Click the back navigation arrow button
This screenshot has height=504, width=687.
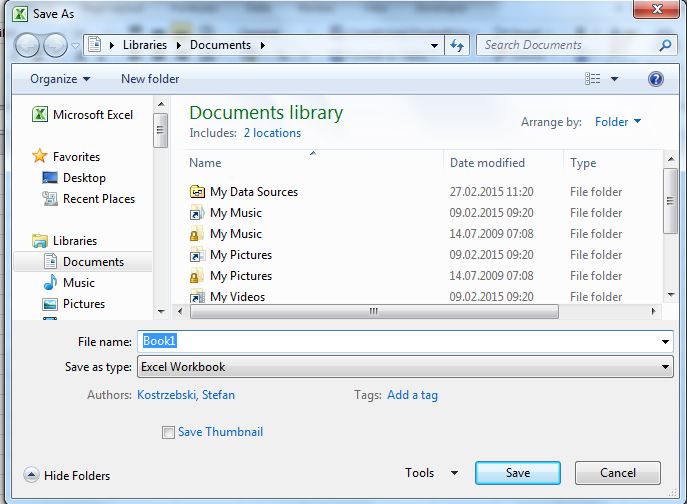point(28,45)
